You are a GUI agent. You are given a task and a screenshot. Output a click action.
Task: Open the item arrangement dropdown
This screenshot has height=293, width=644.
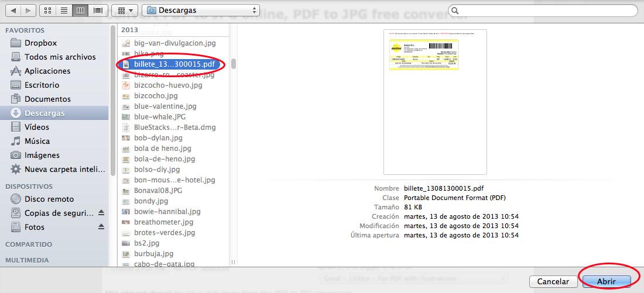pos(124,11)
